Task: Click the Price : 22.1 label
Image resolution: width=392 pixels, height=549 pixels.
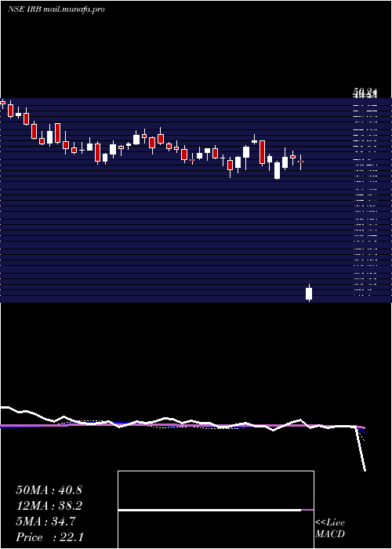Action: click(49, 537)
